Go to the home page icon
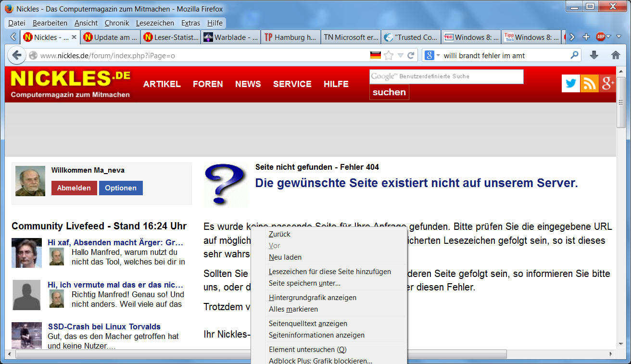This screenshot has height=364, width=631. 616,55
